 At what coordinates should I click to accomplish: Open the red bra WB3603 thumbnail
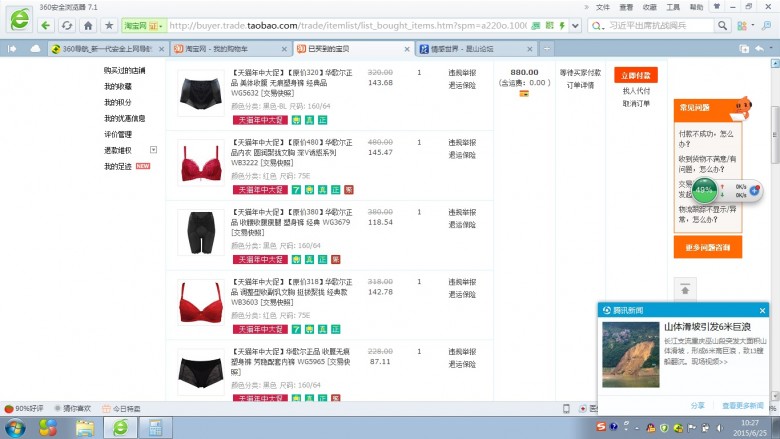pos(201,302)
